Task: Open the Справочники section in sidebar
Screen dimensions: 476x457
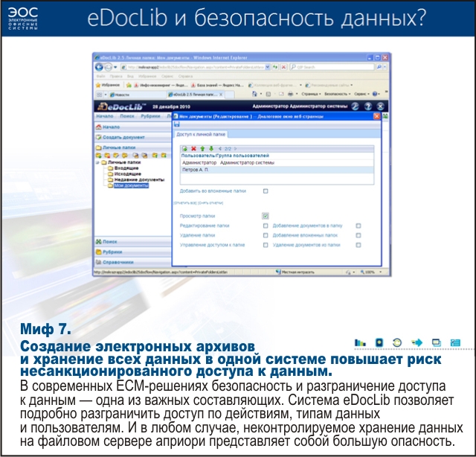Action: point(132,262)
